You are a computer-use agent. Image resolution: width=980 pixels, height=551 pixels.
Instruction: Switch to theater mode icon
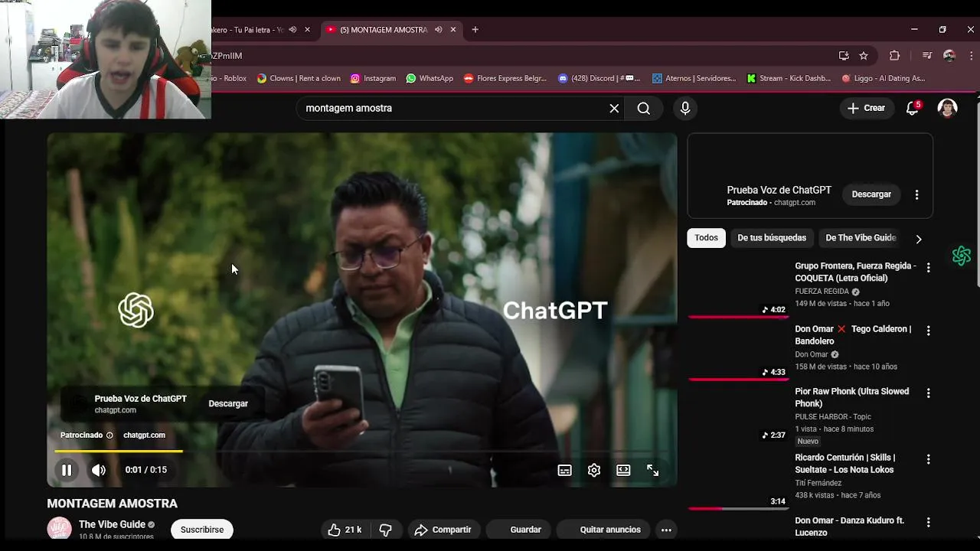(x=623, y=471)
